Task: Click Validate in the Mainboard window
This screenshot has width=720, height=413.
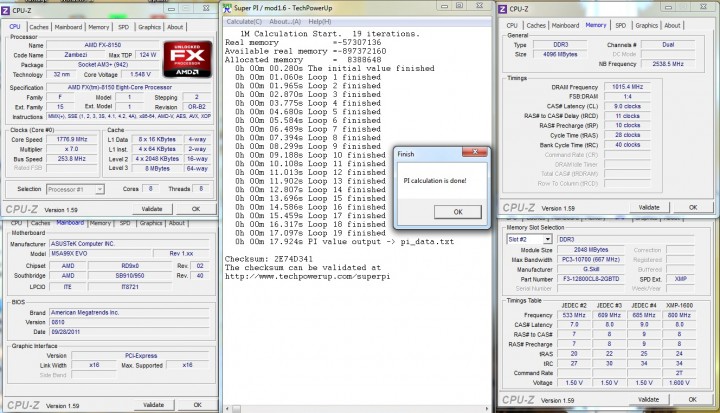Action: (153, 405)
